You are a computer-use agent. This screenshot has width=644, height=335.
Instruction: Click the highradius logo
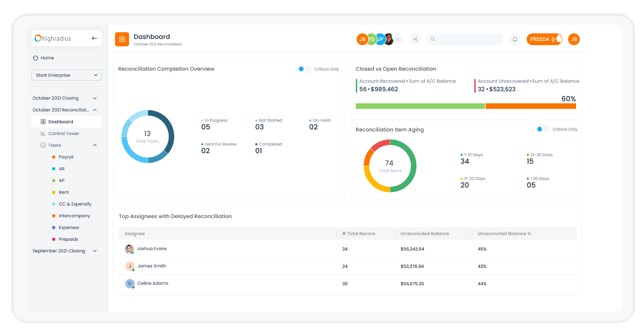[x=53, y=38]
